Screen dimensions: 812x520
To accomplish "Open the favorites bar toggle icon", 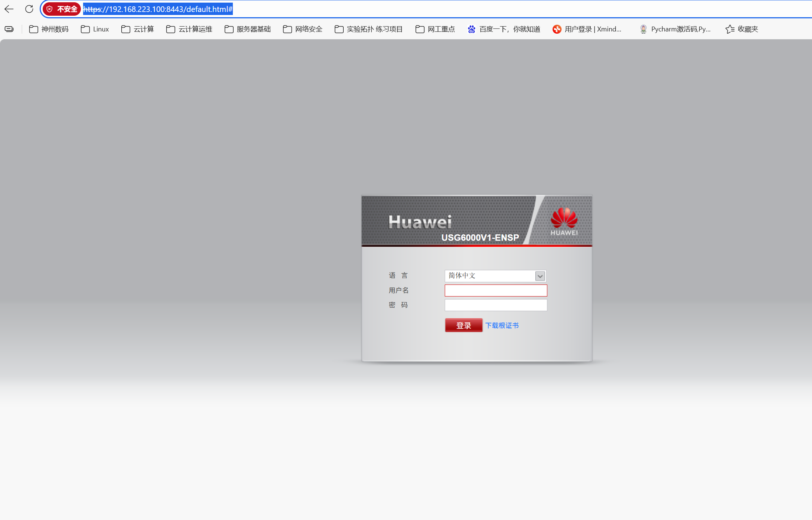I will (x=9, y=29).
